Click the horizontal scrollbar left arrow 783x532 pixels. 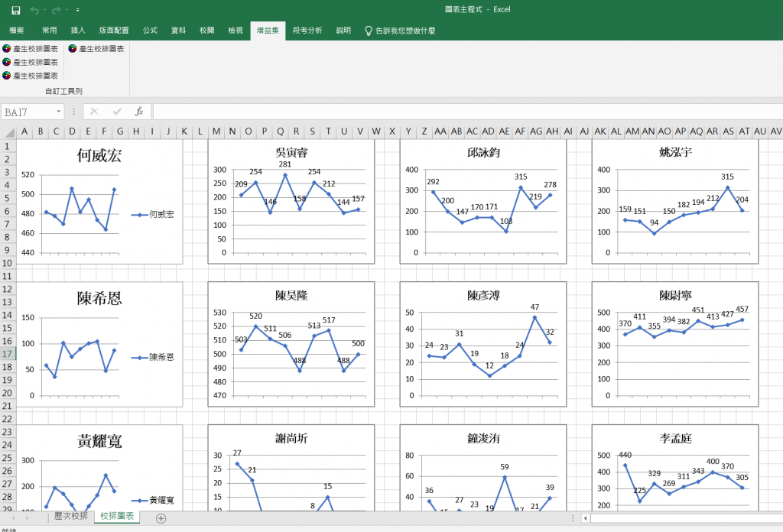coord(585,518)
